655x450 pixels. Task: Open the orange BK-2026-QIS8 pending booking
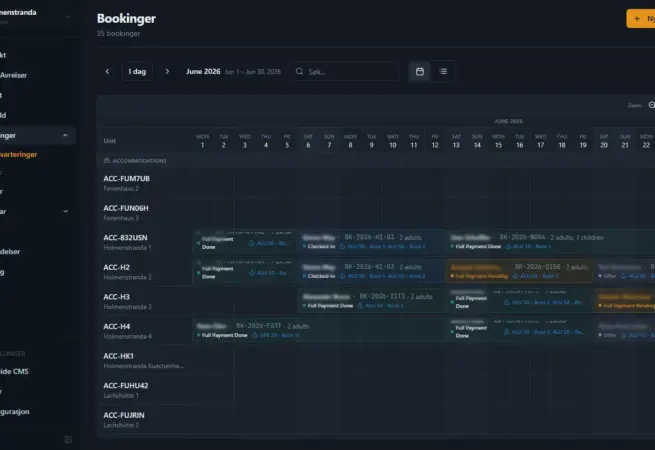coord(519,271)
